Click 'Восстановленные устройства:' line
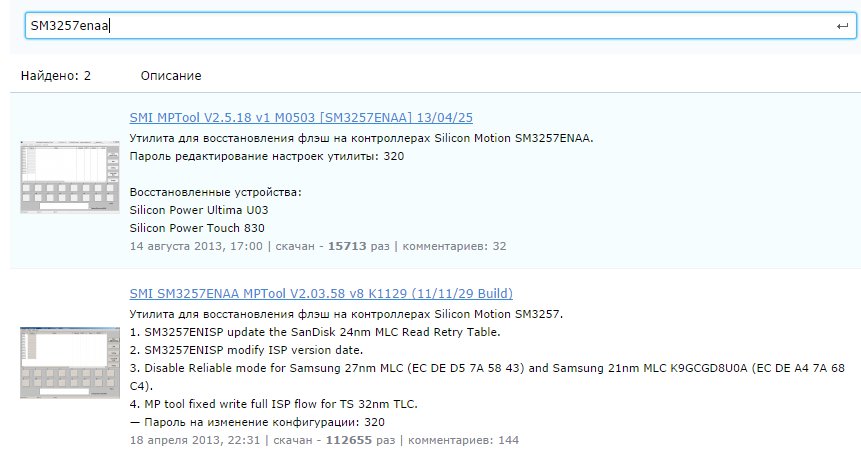861x457 pixels. (x=216, y=192)
